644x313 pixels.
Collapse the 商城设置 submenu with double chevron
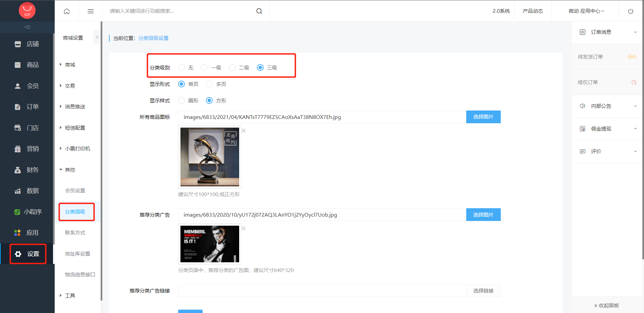(x=97, y=37)
